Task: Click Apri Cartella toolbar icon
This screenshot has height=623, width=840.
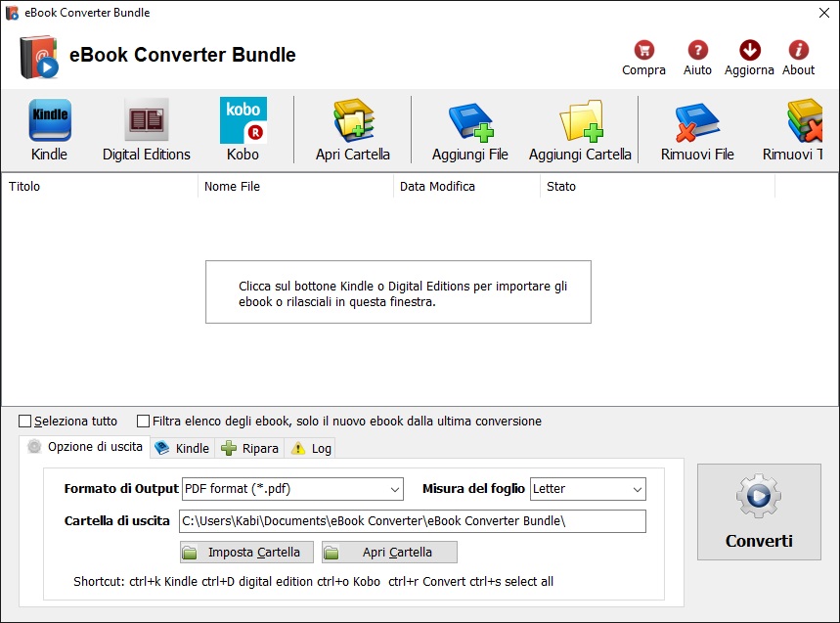Action: (353, 120)
